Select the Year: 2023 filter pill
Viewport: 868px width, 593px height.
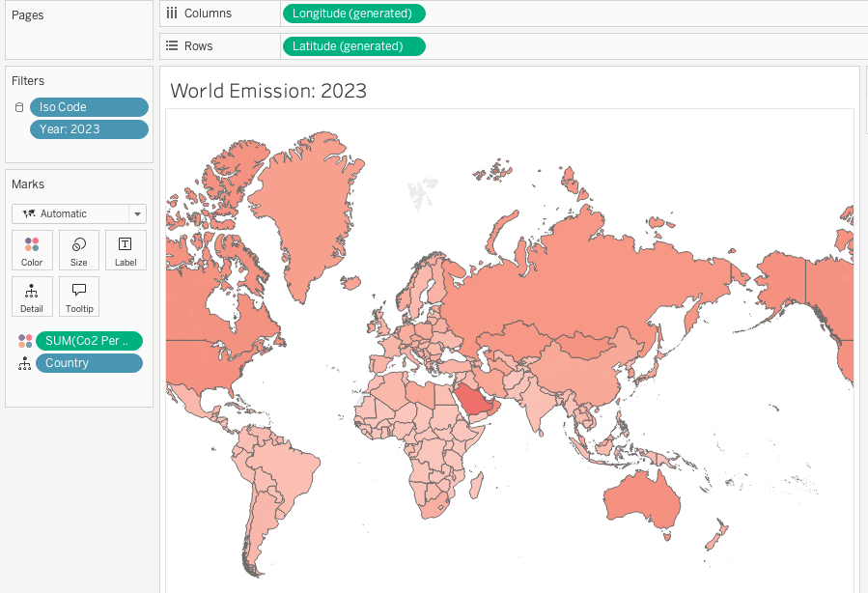pyautogui.click(x=89, y=129)
